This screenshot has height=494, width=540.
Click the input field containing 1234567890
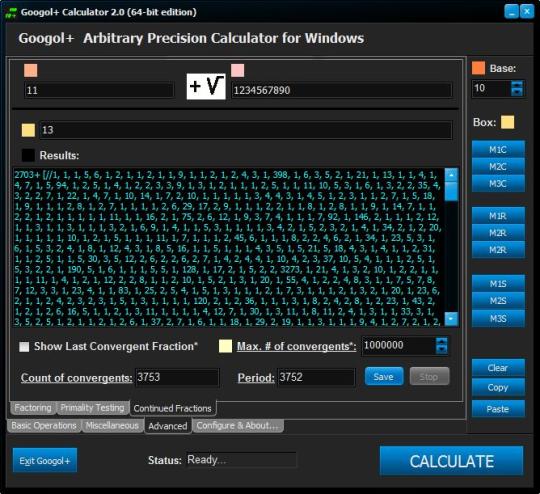342,90
